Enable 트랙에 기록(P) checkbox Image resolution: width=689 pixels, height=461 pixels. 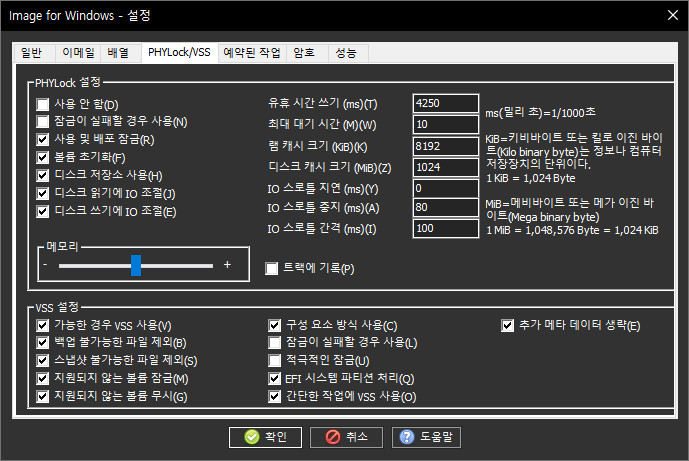[x=272, y=268]
